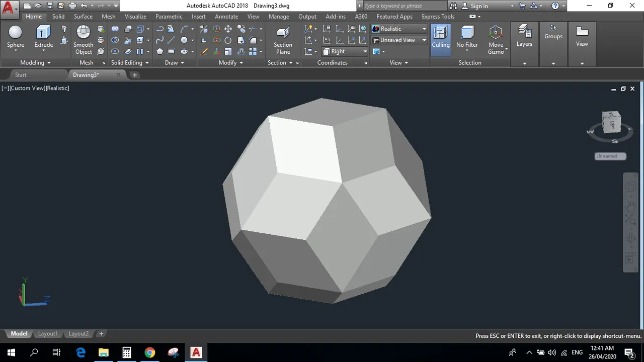Switch to the Layout1 tab

coord(48,334)
